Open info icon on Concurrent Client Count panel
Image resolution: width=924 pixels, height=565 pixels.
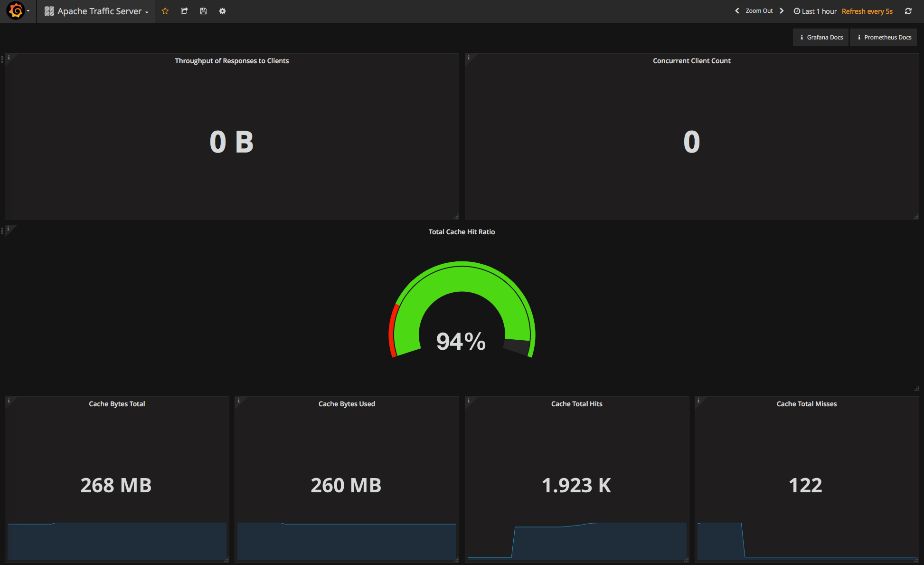tap(469, 57)
